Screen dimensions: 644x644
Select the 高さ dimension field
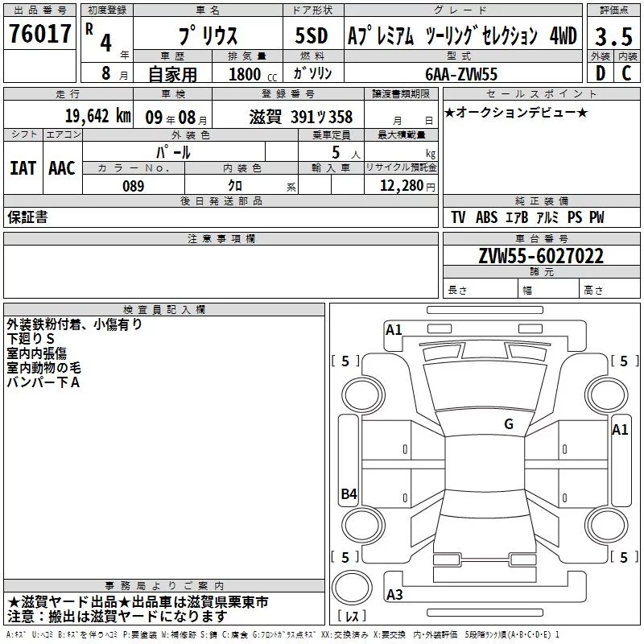click(609, 290)
